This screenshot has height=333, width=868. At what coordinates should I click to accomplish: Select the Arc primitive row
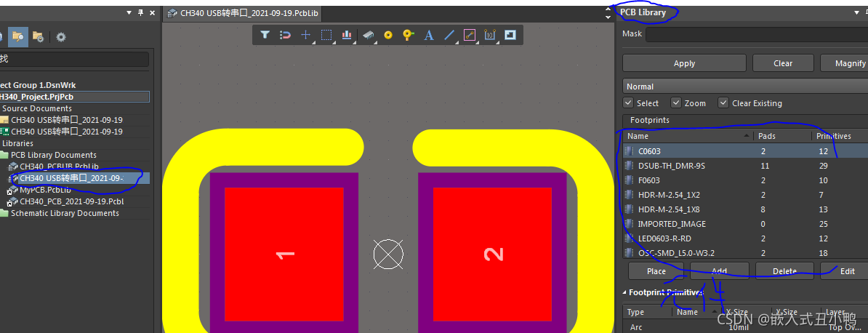[745, 327]
